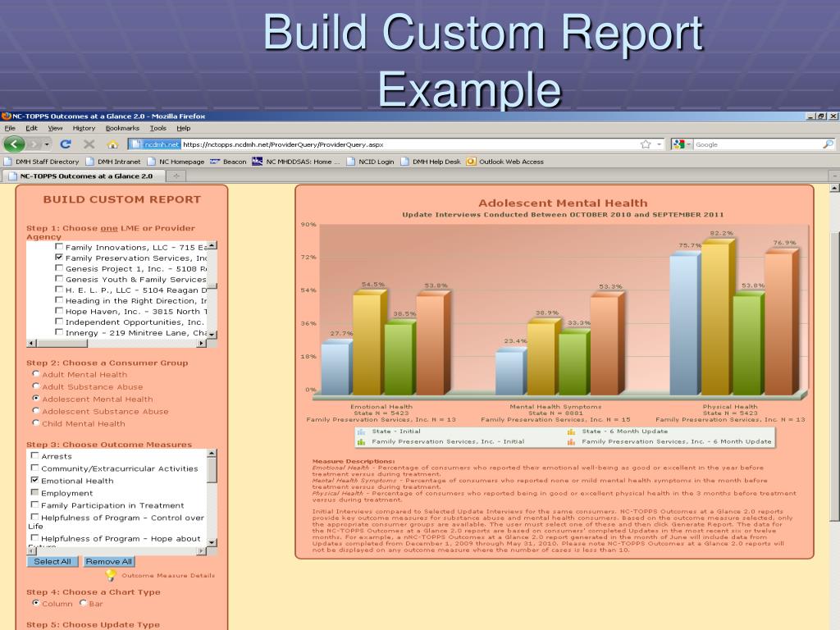The width and height of the screenshot is (840, 630).
Task: Open the Bookmarks menu
Action: (122, 128)
